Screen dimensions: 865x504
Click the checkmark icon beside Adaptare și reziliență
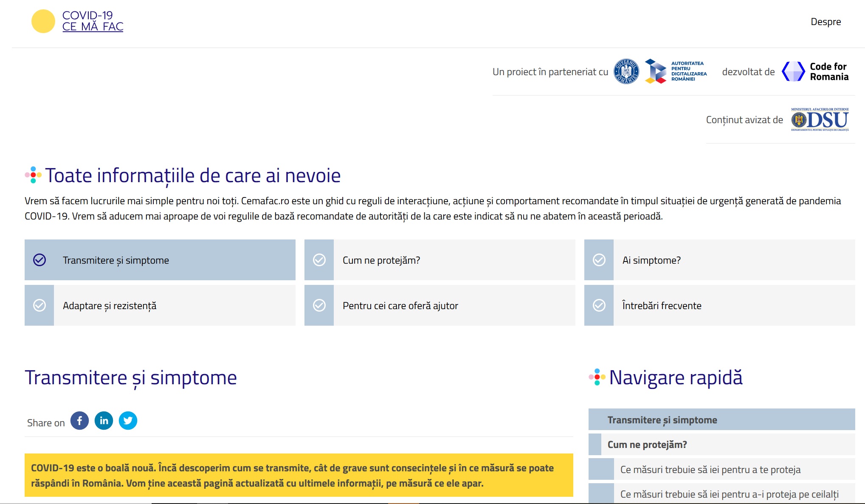point(39,305)
